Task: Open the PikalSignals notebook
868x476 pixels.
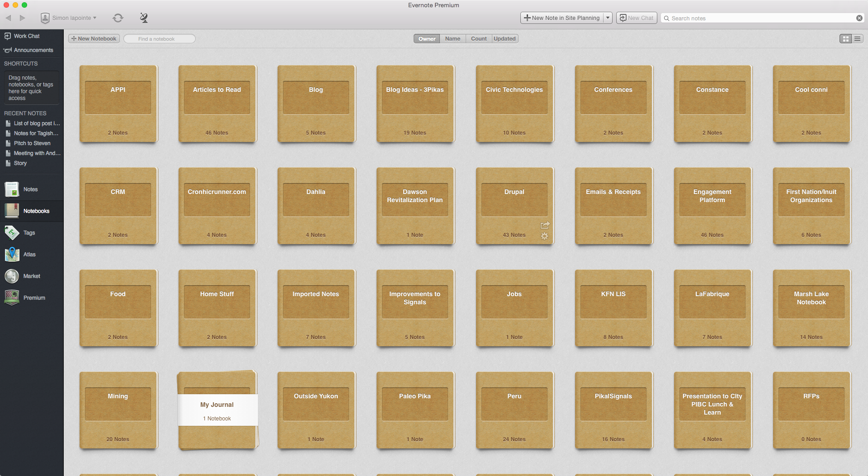Action: coord(613,410)
